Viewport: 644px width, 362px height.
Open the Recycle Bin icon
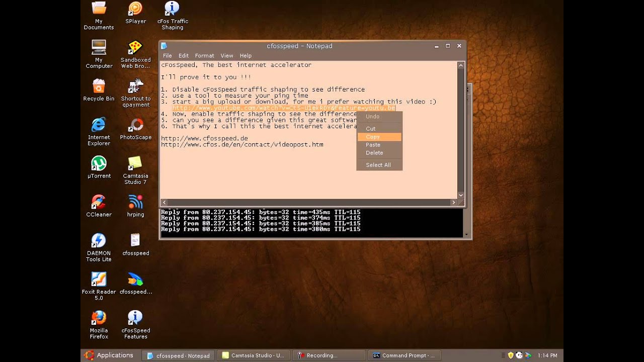pos(99,90)
